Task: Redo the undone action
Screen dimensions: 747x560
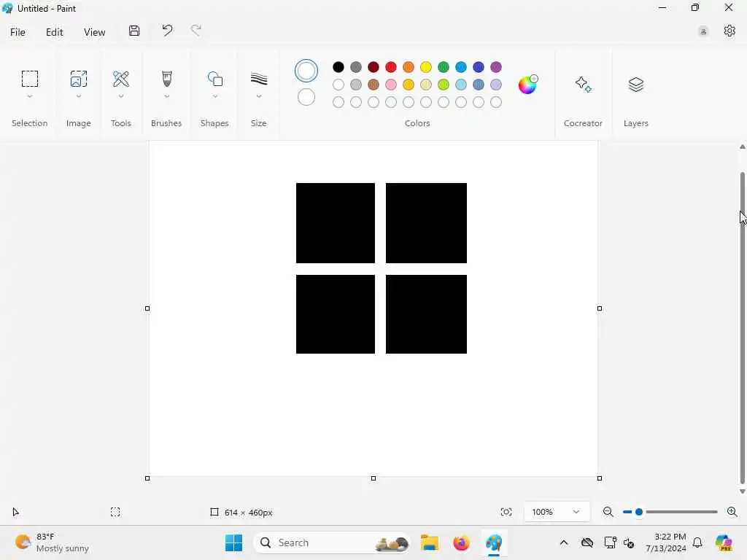Action: [x=196, y=31]
